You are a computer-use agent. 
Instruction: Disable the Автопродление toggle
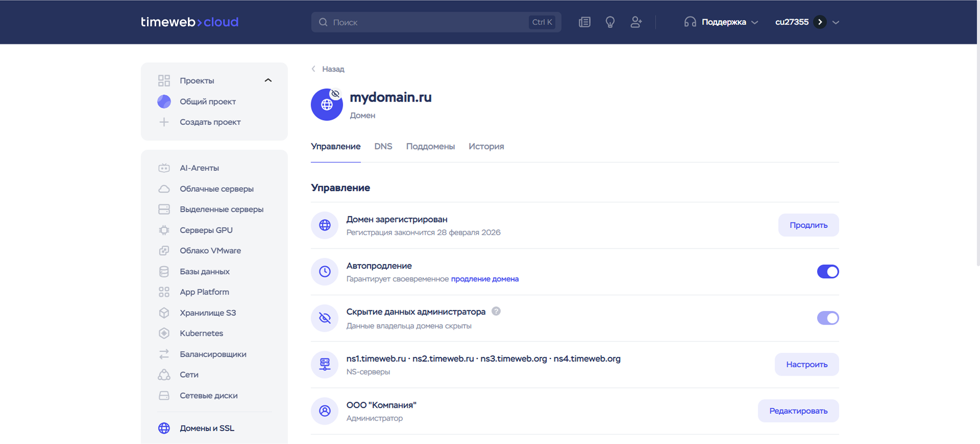point(827,272)
